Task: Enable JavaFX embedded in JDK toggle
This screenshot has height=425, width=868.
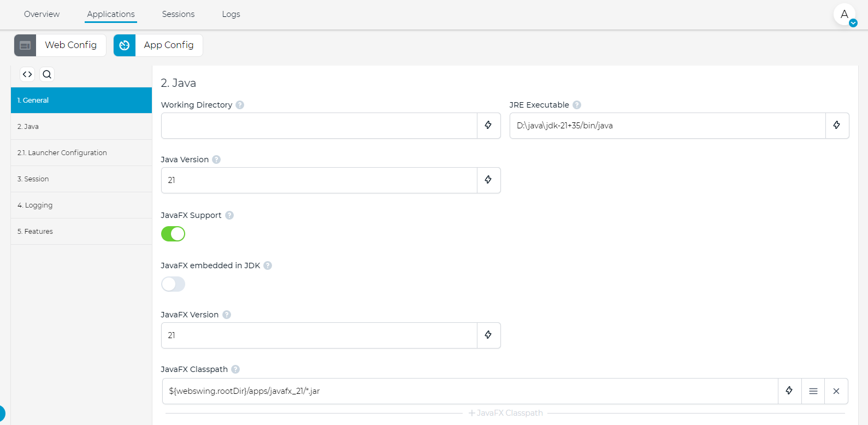Action: point(173,284)
